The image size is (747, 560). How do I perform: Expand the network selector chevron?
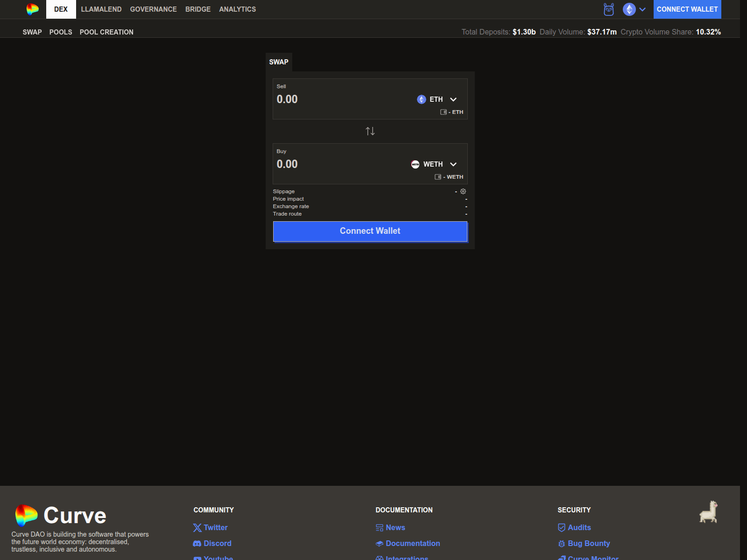coord(642,9)
